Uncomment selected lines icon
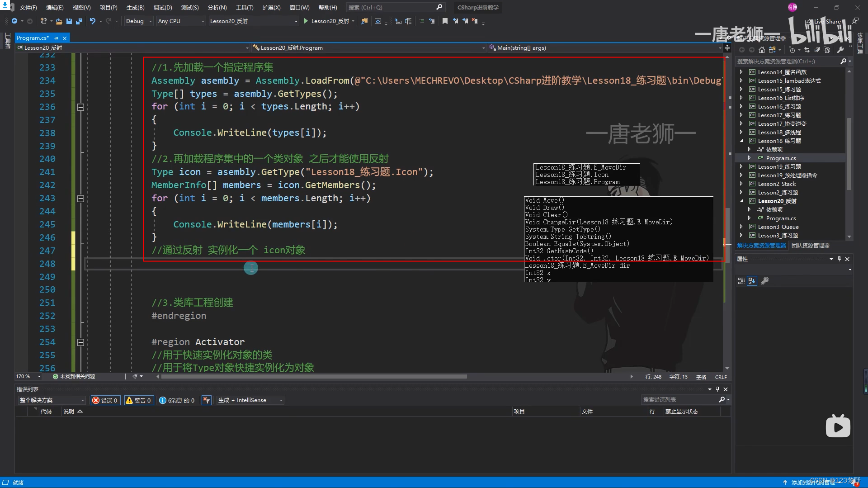Screen dimensions: 868x488 (x=432, y=21)
